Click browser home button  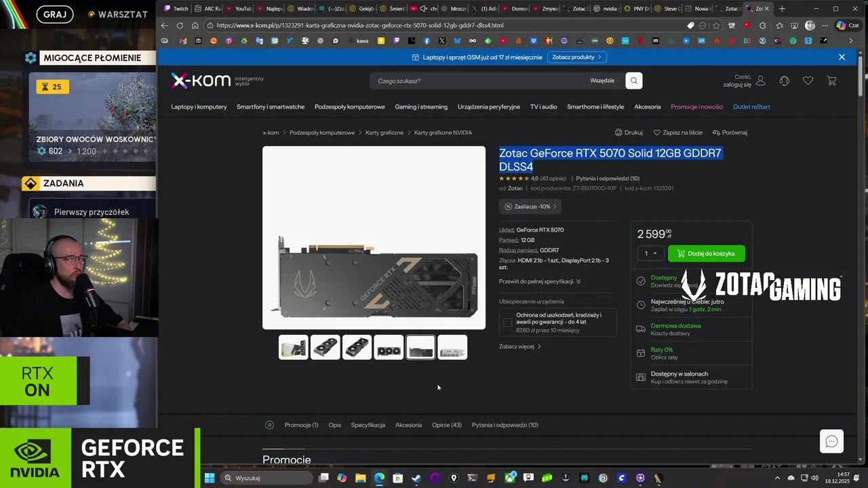pos(195,25)
